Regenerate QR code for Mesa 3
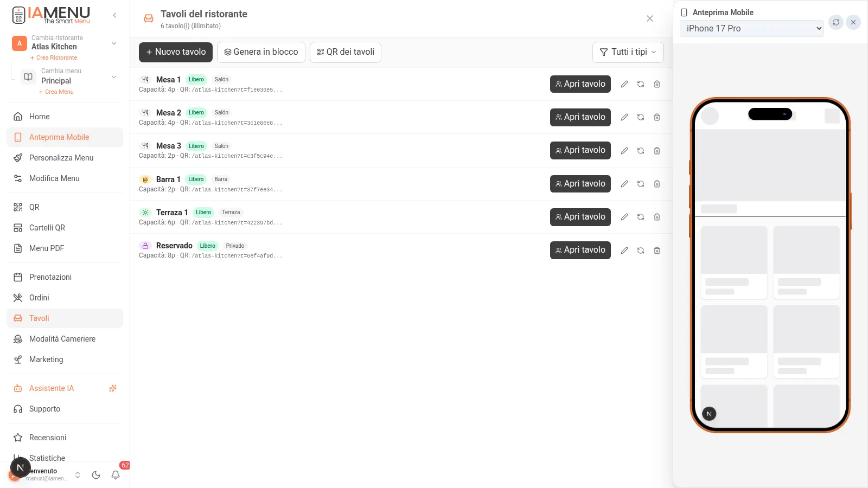Screen dimensions: 868x488 pyautogui.click(x=641, y=151)
